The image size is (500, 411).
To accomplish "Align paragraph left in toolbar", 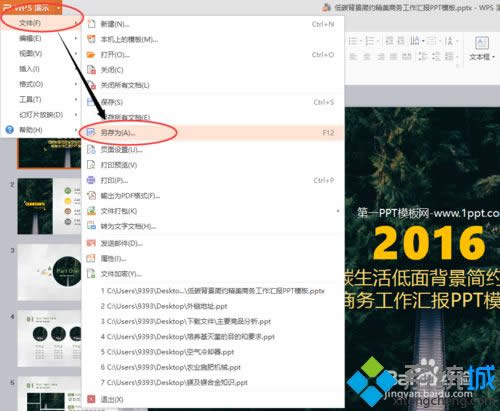I will 353,57.
